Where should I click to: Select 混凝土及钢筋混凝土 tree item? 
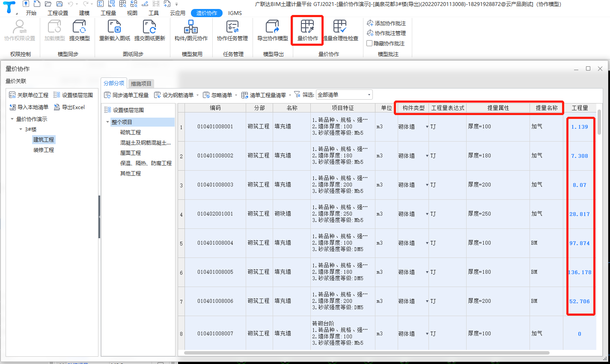(146, 142)
